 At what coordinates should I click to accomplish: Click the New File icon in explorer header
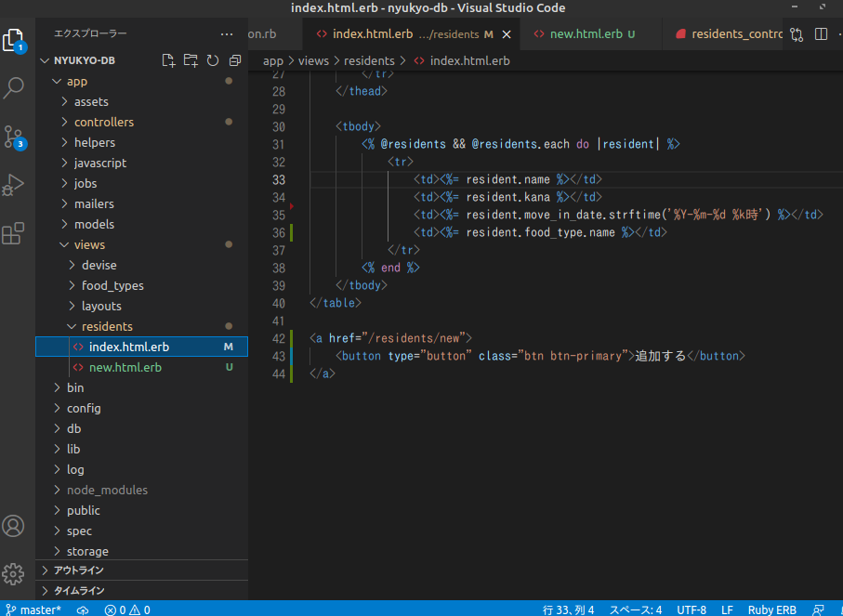coord(168,60)
